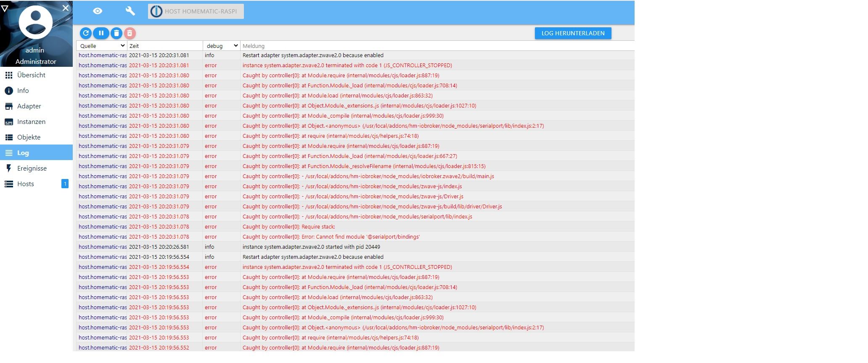
Task: Click the Hosts notification badge showing 1
Action: pyautogui.click(x=65, y=184)
